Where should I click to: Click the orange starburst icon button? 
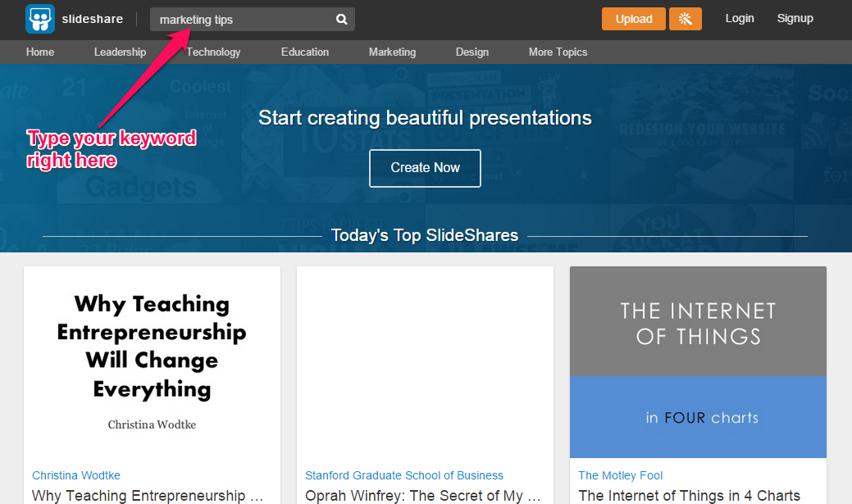(686, 19)
